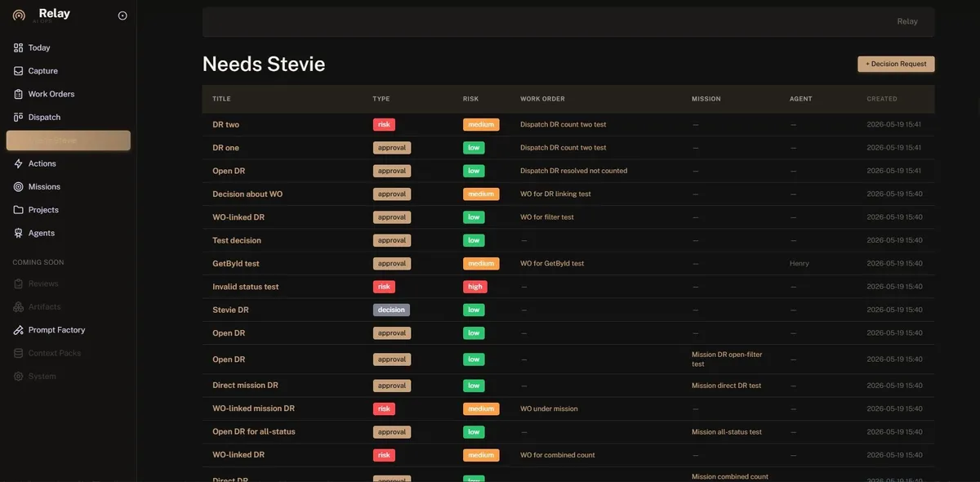Viewport: 980px width, 482px height.
Task: Sort by the RISK column header
Action: (470, 99)
